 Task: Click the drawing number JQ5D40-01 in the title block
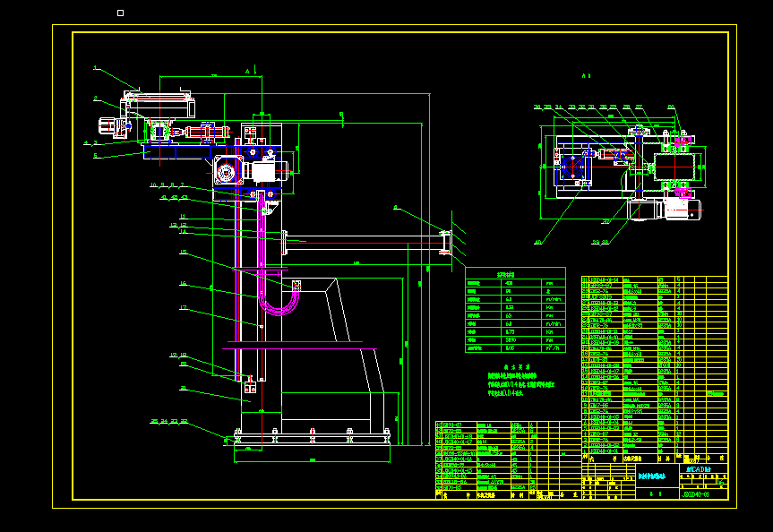point(696,494)
